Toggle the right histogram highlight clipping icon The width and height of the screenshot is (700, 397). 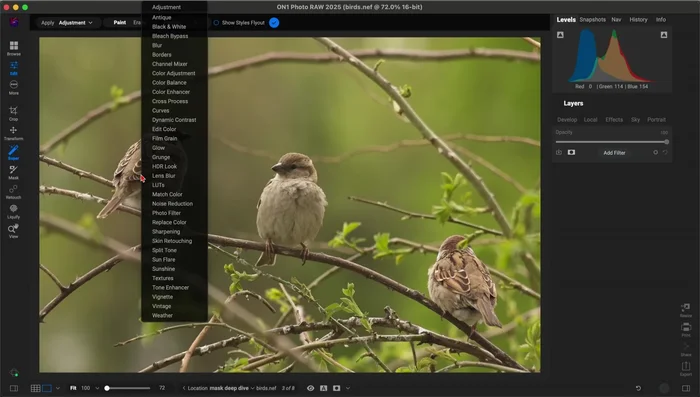tap(664, 35)
